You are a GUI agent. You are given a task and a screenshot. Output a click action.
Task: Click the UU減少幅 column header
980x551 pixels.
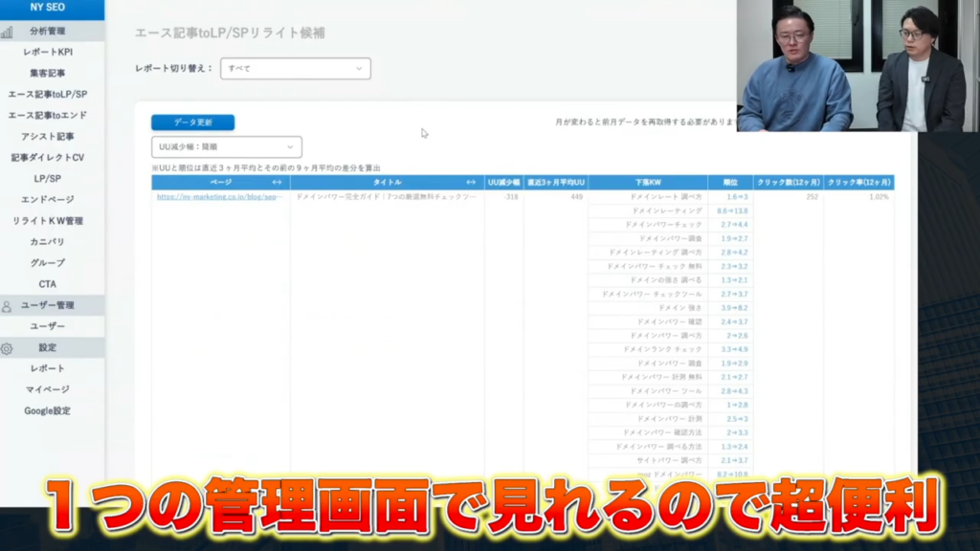pos(503,182)
